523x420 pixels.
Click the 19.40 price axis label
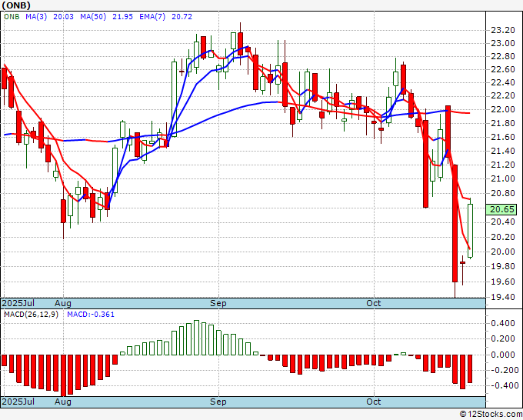(503, 297)
